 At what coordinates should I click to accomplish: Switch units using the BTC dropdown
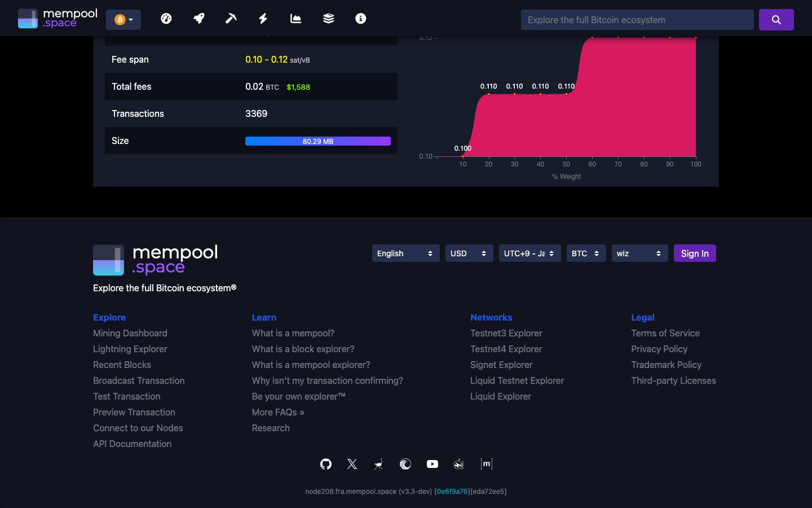pos(586,253)
